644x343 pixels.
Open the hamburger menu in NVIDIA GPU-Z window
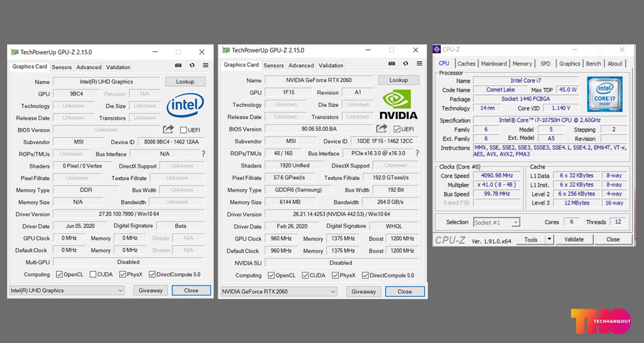tap(419, 64)
